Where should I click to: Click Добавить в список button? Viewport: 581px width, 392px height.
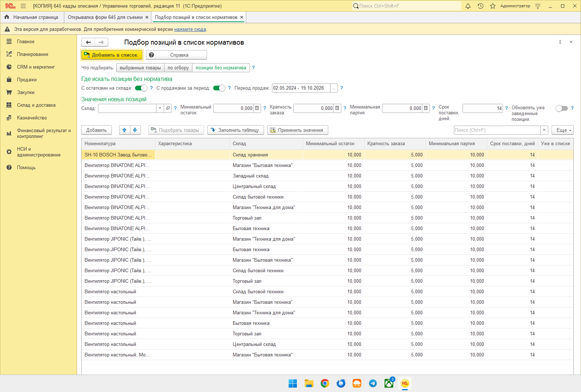(111, 55)
